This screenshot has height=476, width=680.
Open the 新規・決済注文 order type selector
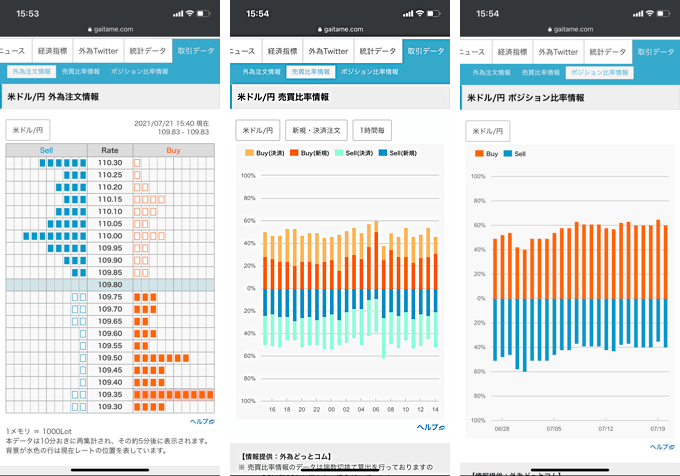(316, 130)
